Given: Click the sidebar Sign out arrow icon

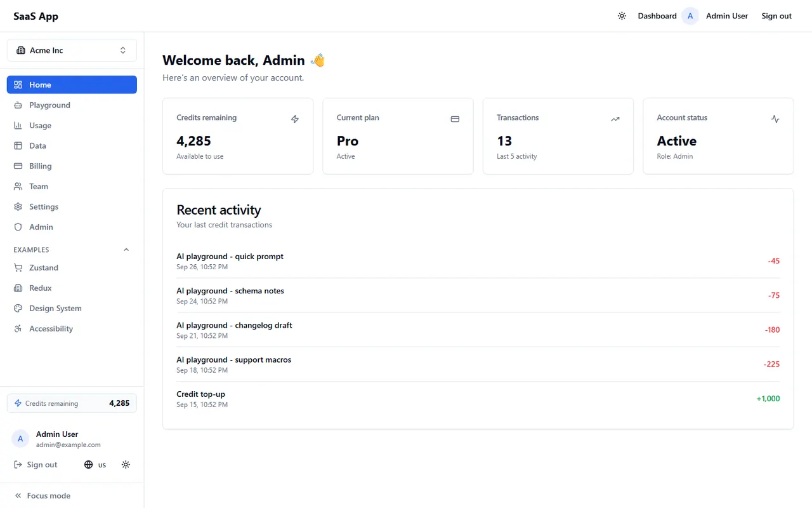Looking at the screenshot, I should point(18,465).
